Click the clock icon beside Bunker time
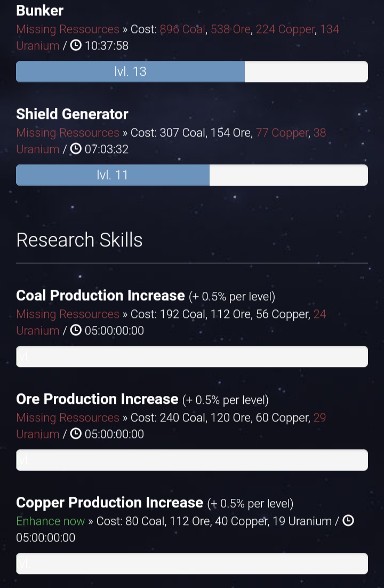384x588 pixels. (x=76, y=45)
